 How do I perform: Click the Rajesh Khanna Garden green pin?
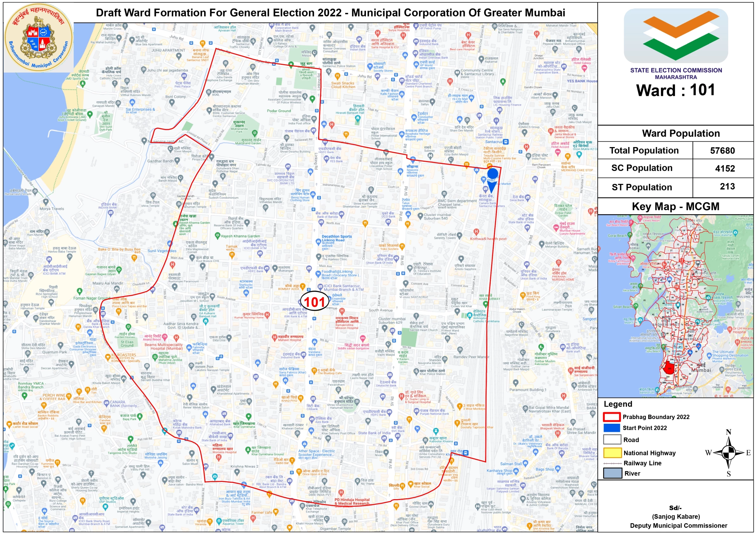pyautogui.click(x=217, y=236)
